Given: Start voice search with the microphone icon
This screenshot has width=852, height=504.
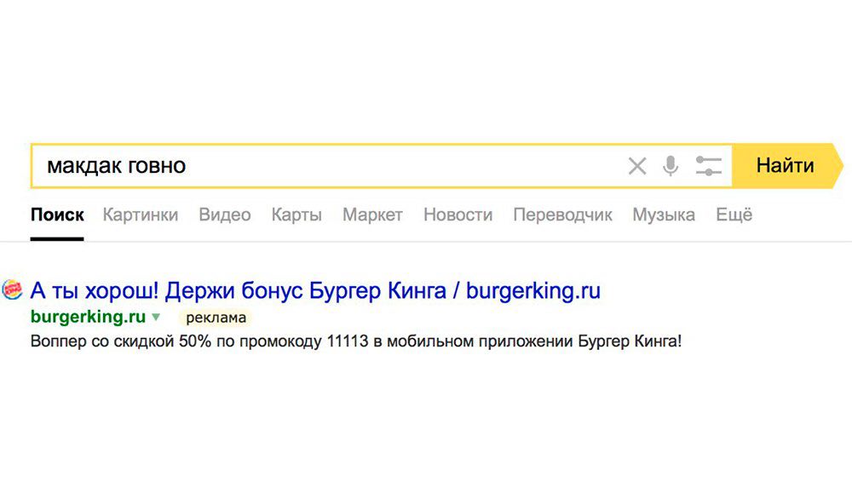Looking at the screenshot, I should (671, 166).
